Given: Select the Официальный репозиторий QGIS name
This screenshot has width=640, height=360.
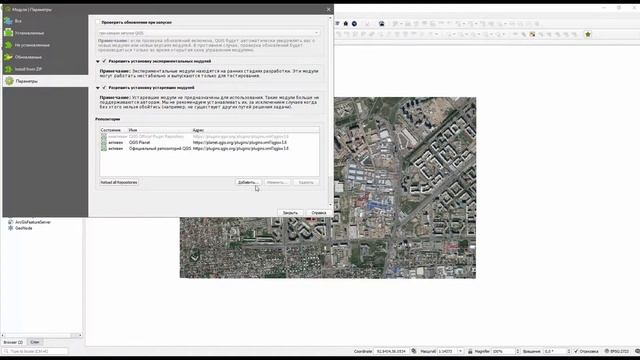Looking at the screenshot, I should [x=160, y=149].
